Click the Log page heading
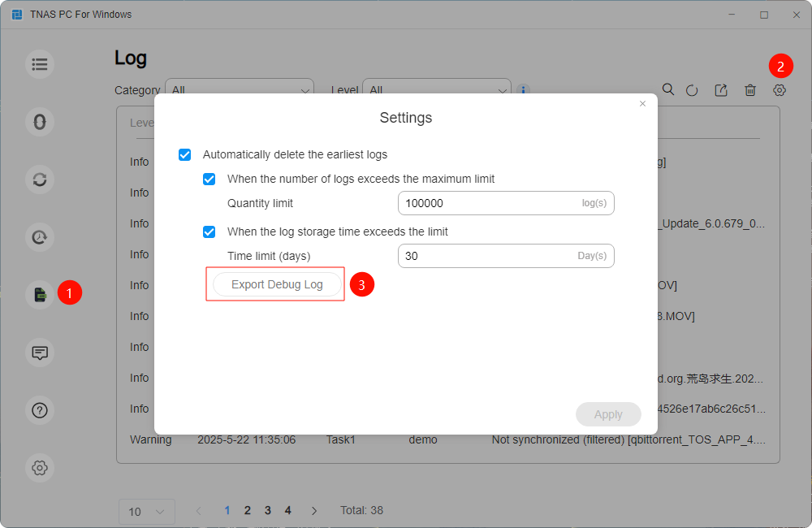 (x=131, y=58)
